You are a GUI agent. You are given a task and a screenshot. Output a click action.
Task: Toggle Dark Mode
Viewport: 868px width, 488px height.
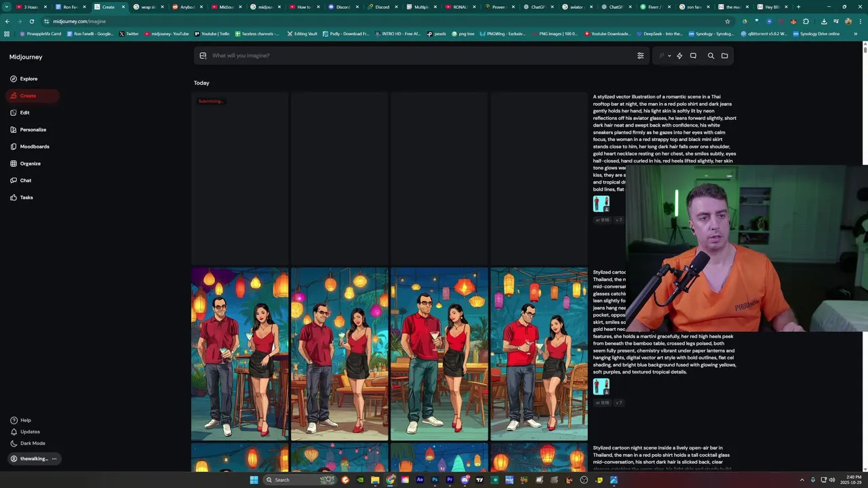[x=28, y=443]
